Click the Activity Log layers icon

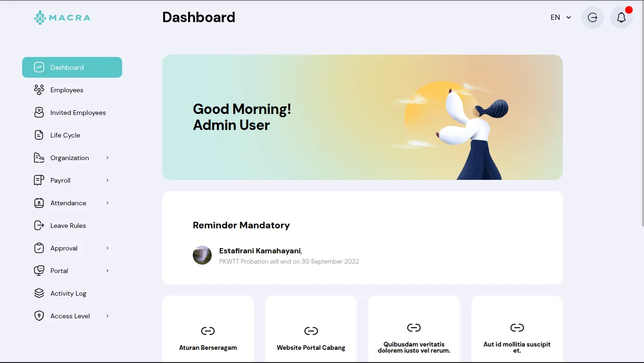coord(39,293)
